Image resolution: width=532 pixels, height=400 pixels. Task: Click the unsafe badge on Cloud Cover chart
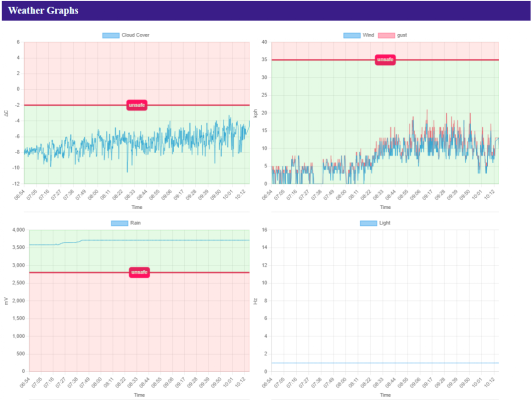[137, 105]
